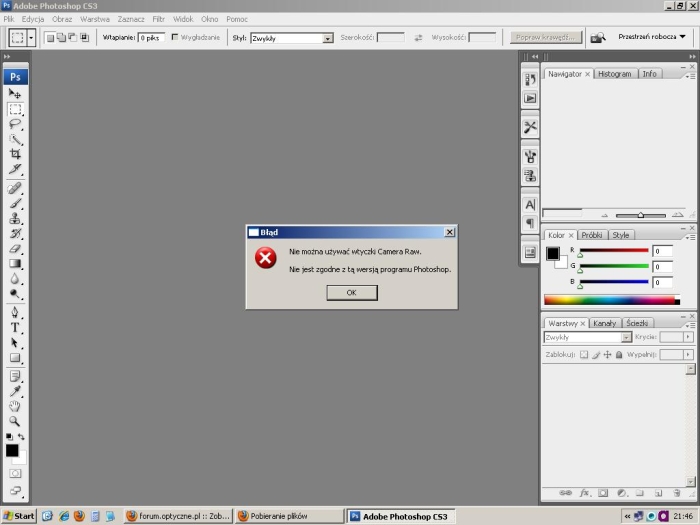The image size is (700, 525).
Task: Toggle lock all padlock icon
Action: pos(619,355)
